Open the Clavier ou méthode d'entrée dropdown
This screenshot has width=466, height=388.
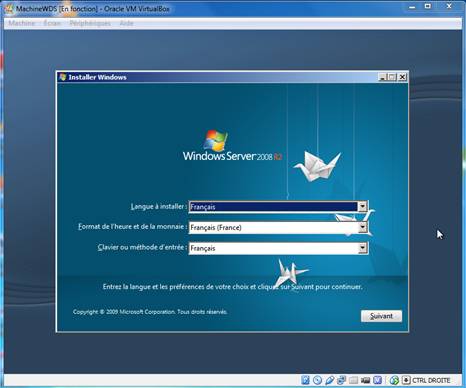[x=363, y=248]
